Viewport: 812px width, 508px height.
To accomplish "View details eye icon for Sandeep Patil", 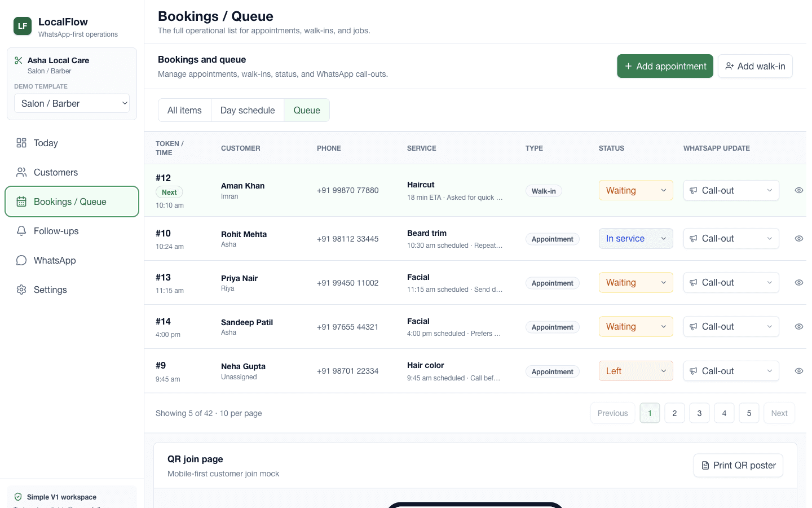I will [799, 326].
